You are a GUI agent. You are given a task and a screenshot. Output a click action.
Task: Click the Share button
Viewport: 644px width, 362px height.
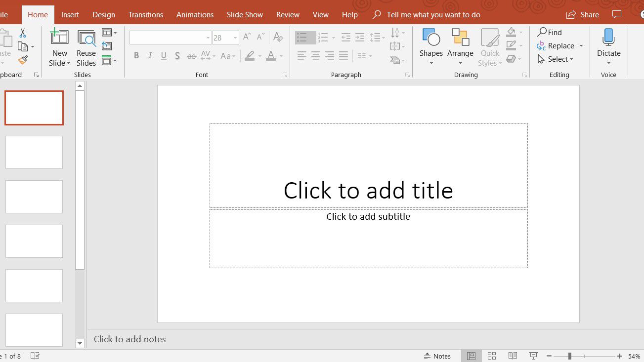coord(583,15)
